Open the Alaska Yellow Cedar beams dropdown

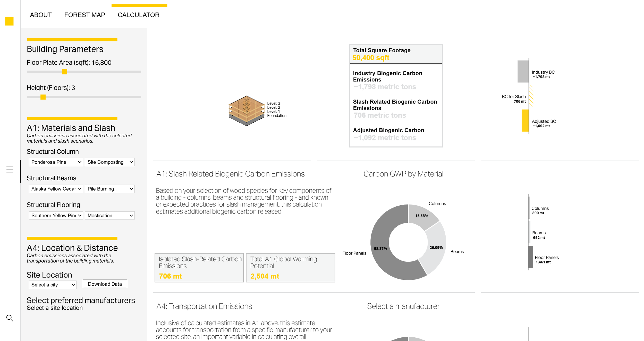point(56,189)
